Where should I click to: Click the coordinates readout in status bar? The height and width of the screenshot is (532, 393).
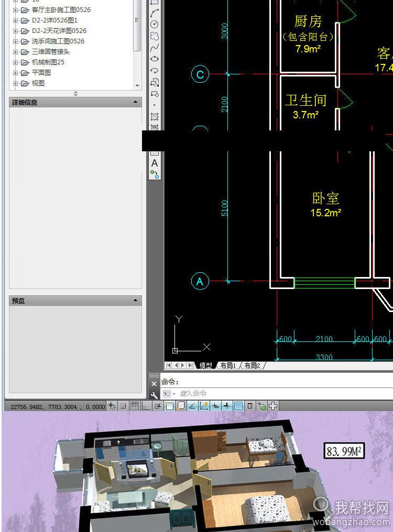58,406
